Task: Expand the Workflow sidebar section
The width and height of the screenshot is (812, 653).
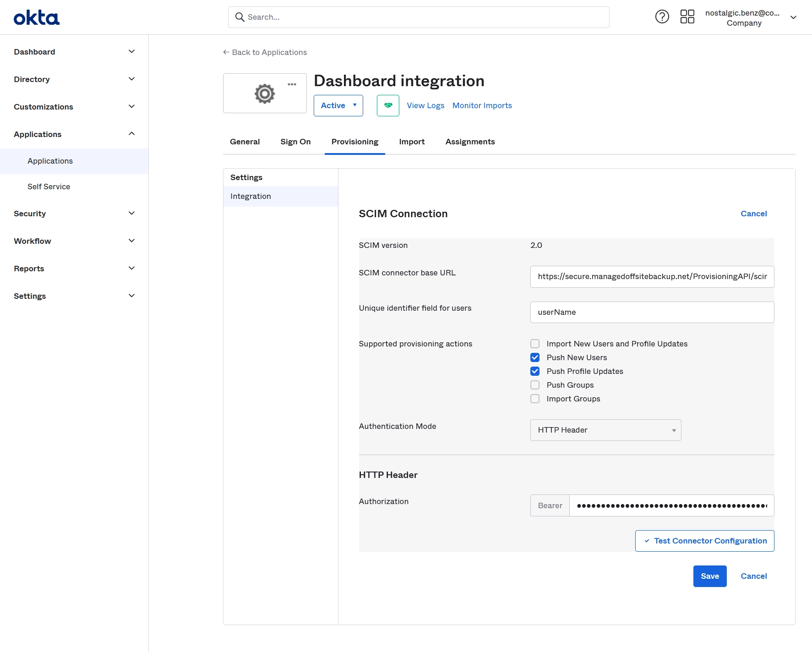Action: click(x=74, y=241)
